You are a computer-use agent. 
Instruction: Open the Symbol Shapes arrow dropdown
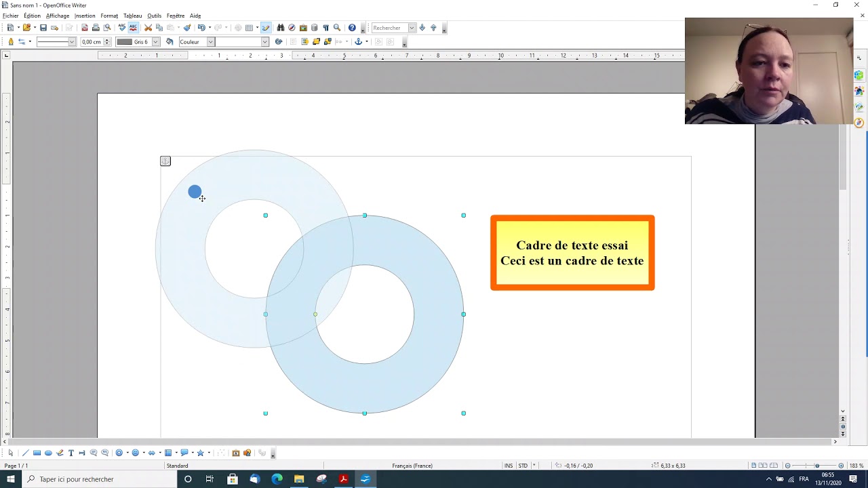pyautogui.click(x=144, y=453)
